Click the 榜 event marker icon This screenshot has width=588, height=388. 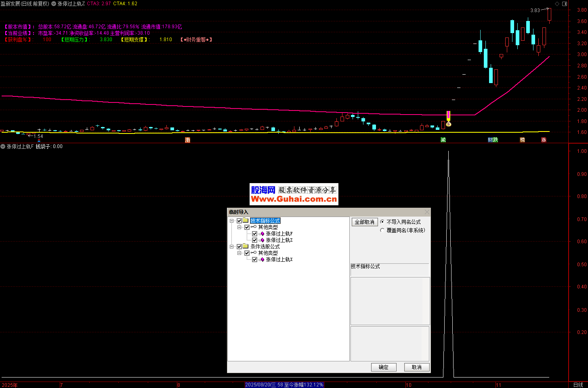coord(522,140)
